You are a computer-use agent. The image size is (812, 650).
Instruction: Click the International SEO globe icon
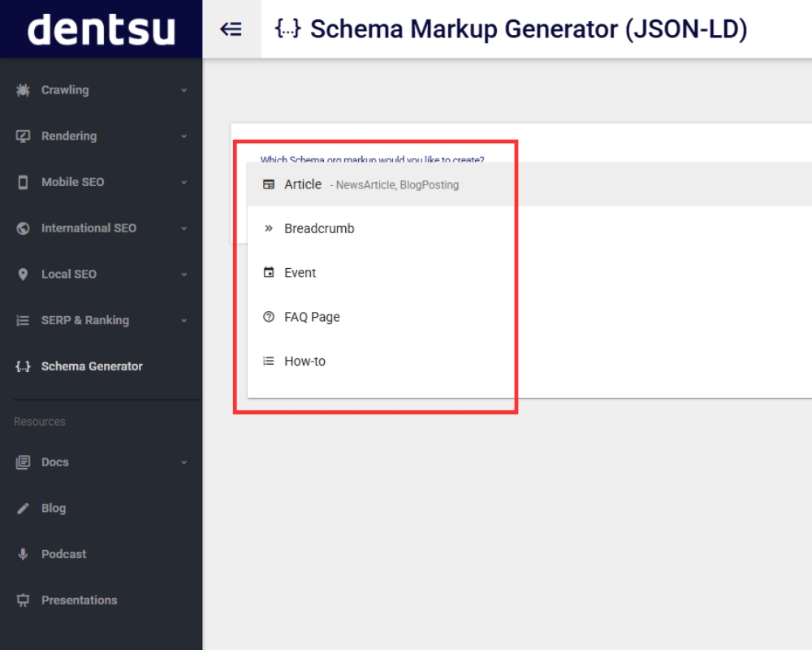tap(23, 228)
